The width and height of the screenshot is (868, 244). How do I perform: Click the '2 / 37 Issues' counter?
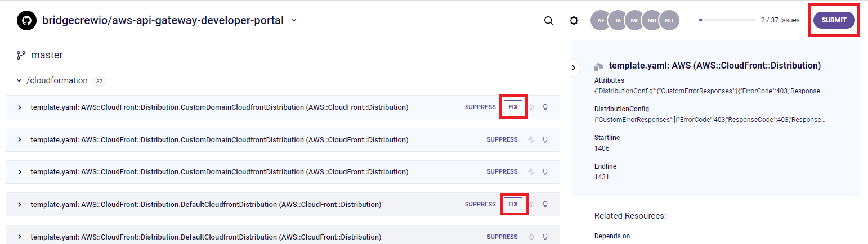(x=780, y=20)
